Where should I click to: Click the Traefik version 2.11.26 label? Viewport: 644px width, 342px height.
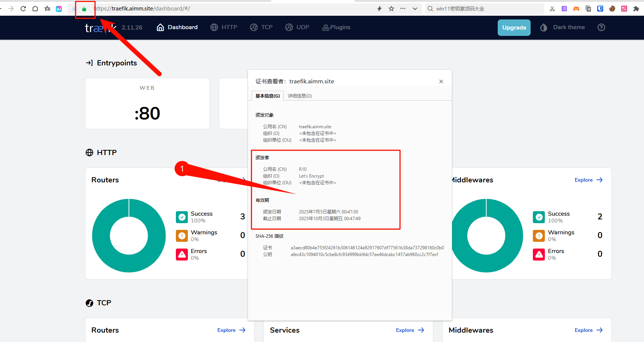[x=132, y=28]
